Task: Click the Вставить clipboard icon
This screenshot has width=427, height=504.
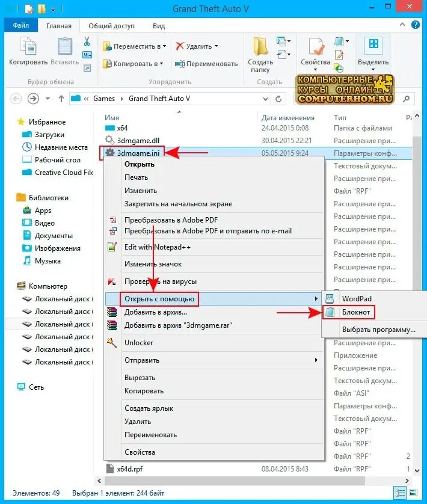Action: [x=64, y=46]
